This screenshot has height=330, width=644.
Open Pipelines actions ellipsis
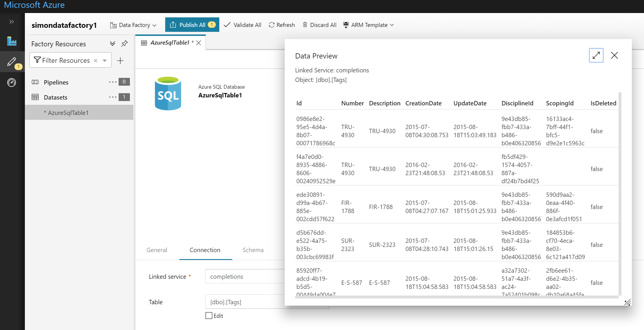[x=113, y=82]
